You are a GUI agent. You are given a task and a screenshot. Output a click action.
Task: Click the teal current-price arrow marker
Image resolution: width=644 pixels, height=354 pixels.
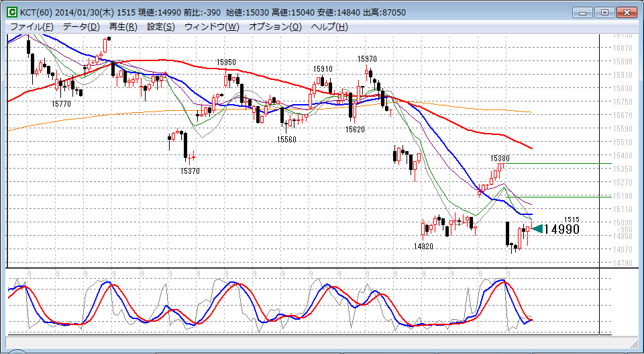pyautogui.click(x=537, y=229)
